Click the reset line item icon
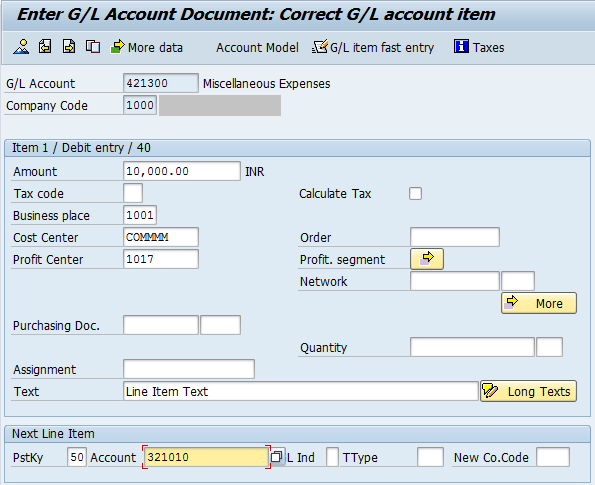 click(x=93, y=47)
